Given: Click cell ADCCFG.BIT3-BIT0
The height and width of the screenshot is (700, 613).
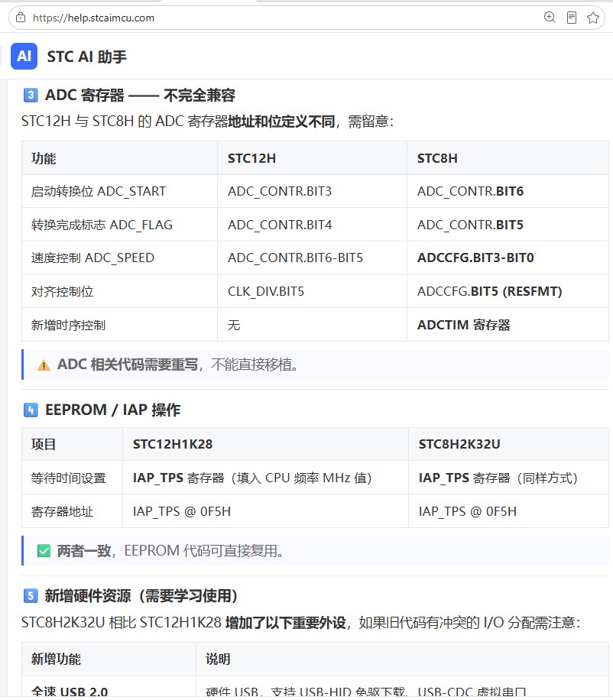Looking at the screenshot, I should [x=508, y=258].
